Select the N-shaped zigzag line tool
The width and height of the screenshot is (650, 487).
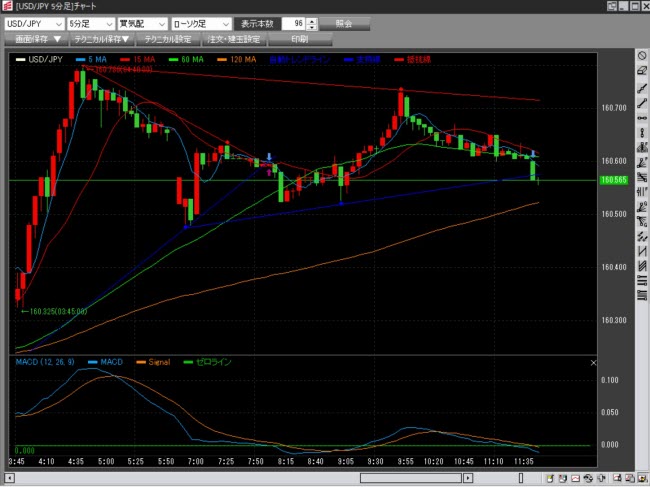point(642,251)
